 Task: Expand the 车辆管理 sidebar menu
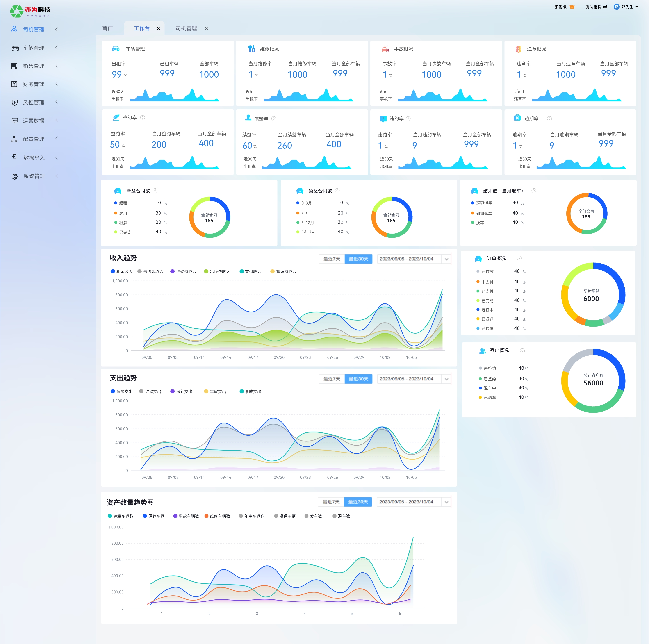(x=33, y=48)
